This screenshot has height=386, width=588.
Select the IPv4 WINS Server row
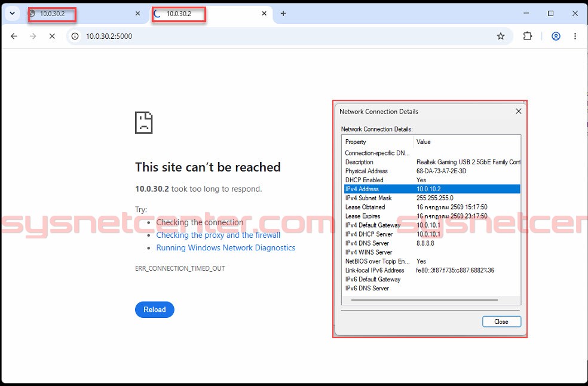coord(432,252)
